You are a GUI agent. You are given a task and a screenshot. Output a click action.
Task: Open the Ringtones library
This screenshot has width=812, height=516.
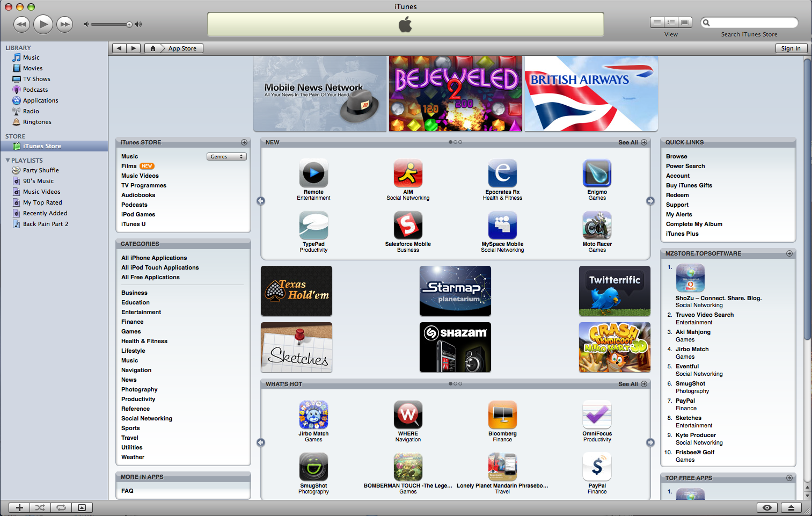pyautogui.click(x=37, y=122)
